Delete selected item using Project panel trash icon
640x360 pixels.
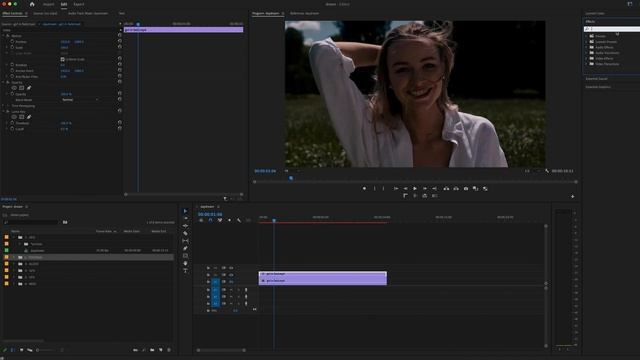coord(169,350)
